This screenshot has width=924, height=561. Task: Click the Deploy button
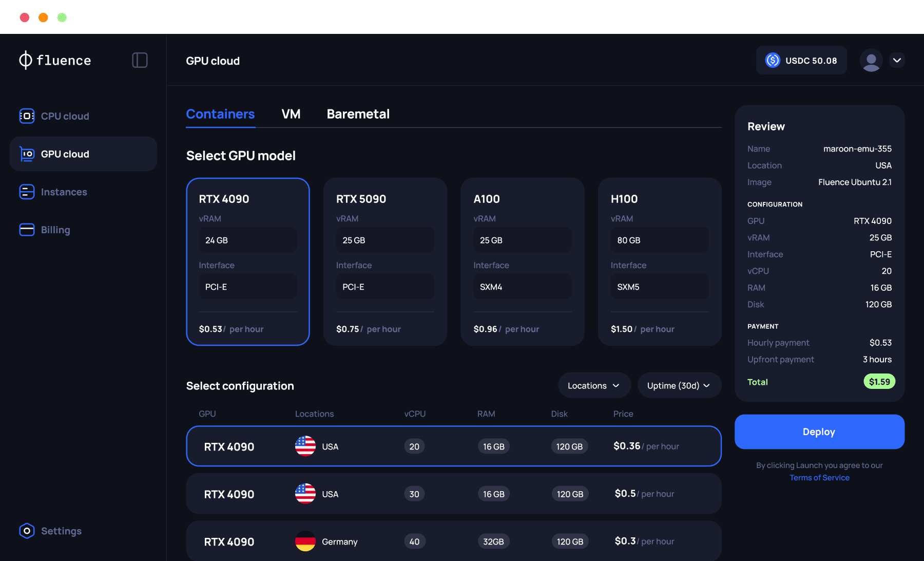pyautogui.click(x=819, y=432)
